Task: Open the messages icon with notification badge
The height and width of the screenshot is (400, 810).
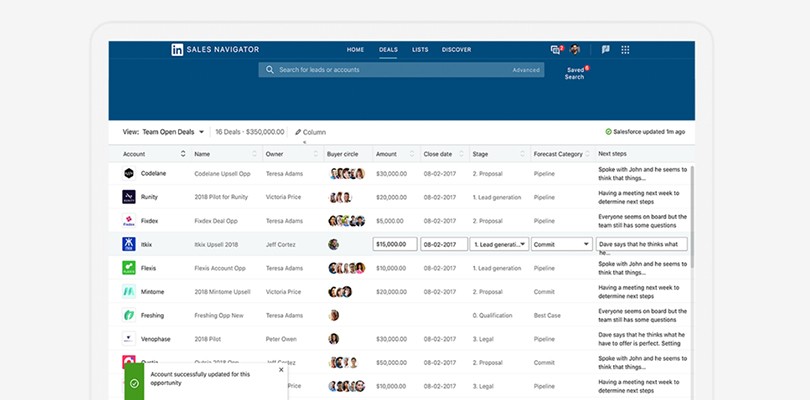Action: [x=556, y=49]
